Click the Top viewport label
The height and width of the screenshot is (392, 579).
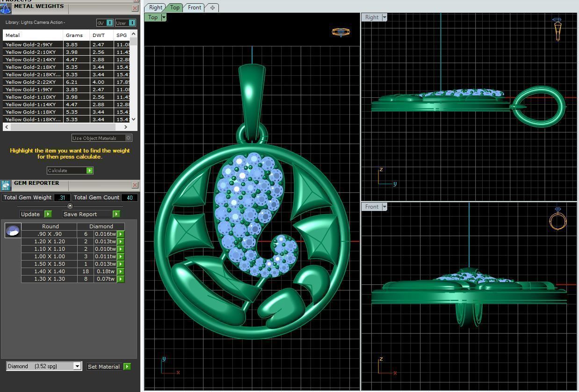[153, 17]
